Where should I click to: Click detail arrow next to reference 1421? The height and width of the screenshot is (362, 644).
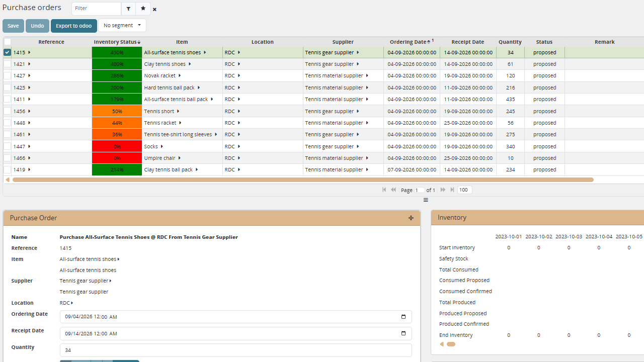(x=29, y=64)
